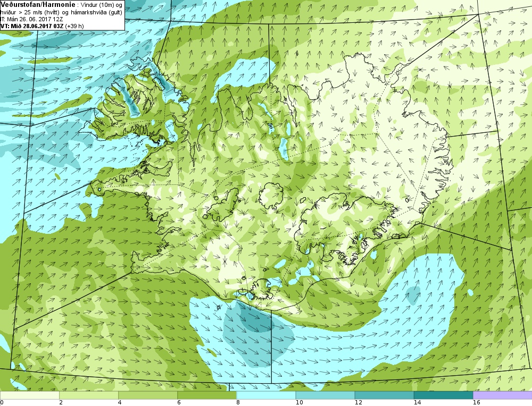Click the Veðurstofan/Harmonie title text
This screenshot has width=532, height=406.
tap(38, 4)
